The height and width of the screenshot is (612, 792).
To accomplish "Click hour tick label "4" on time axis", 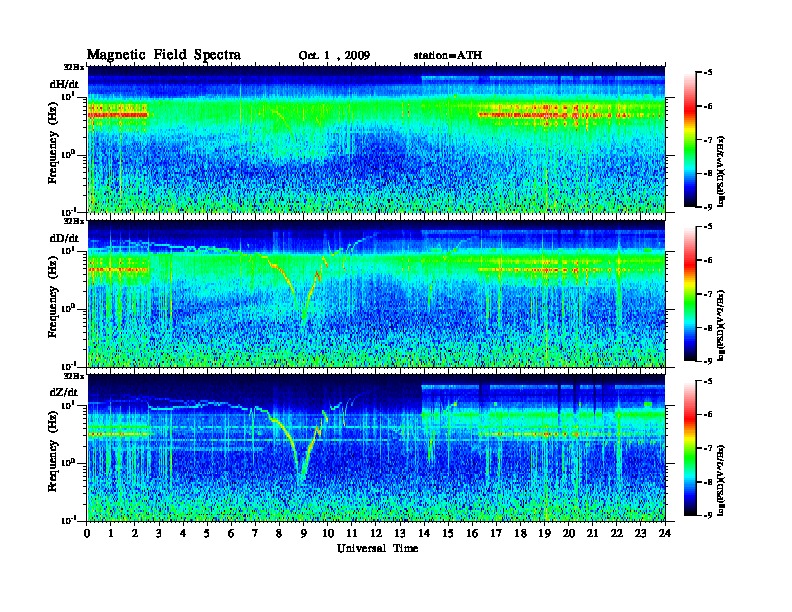I will pos(183,534).
